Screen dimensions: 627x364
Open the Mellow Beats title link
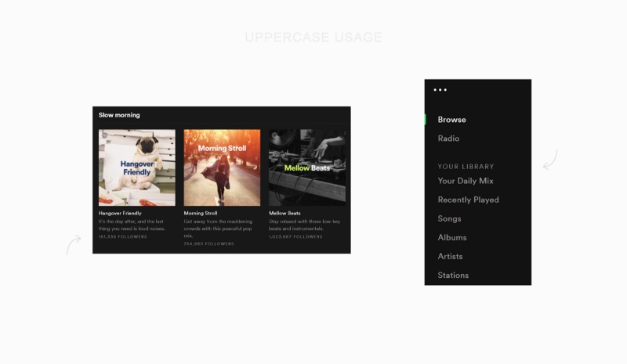point(285,213)
